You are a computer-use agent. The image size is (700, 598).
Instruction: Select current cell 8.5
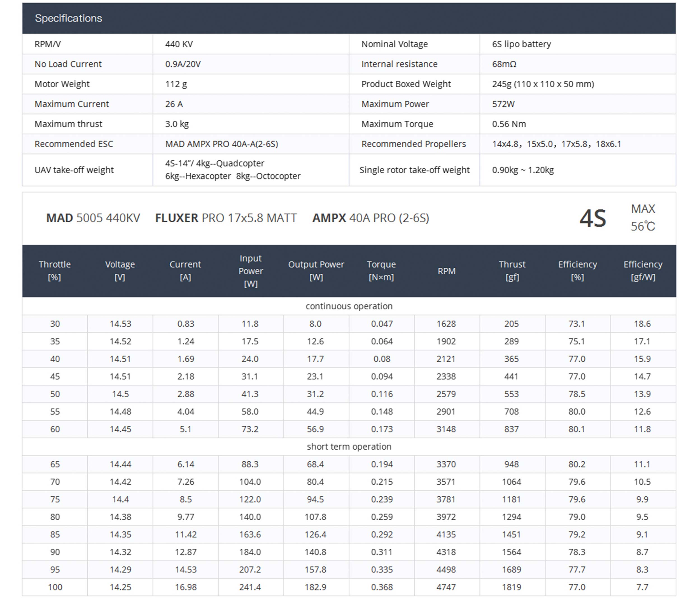[185, 499]
